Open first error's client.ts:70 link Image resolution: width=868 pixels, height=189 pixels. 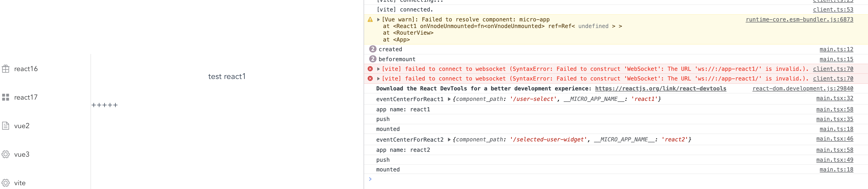[833, 69]
